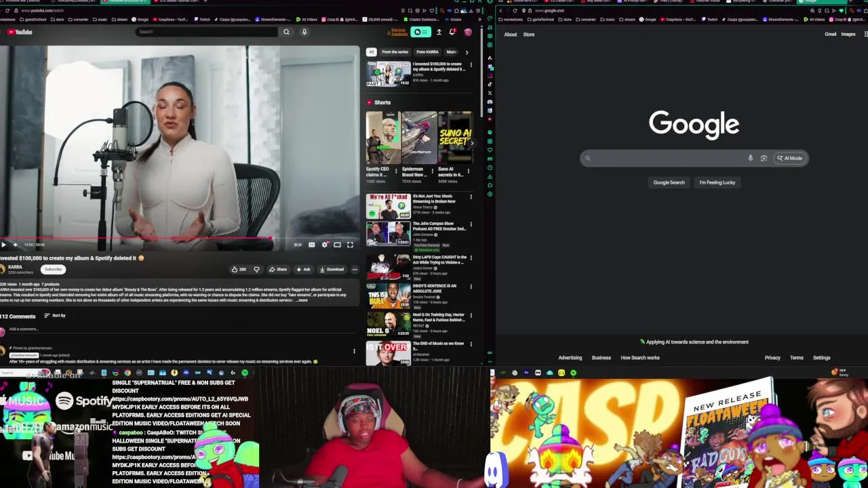Screen dimensions: 868x488
Task: Open the Spotify CEO claims short
Action: (x=382, y=138)
